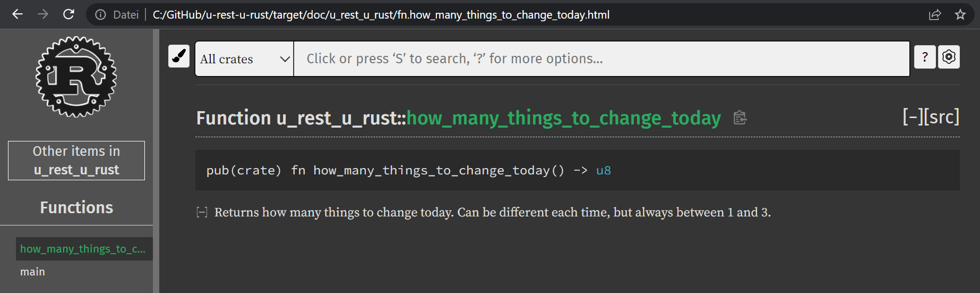This screenshot has width=980, height=293.
Task: Share this page icon in address bar
Action: [x=935, y=14]
